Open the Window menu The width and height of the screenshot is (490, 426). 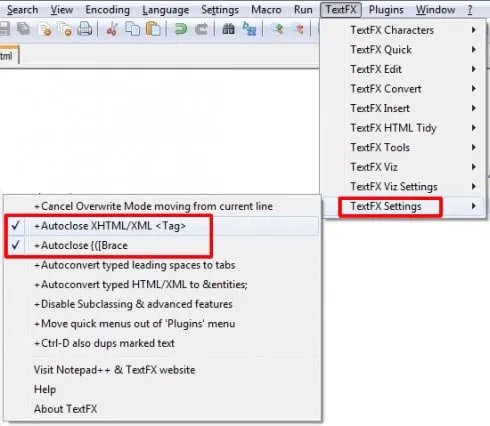(435, 10)
